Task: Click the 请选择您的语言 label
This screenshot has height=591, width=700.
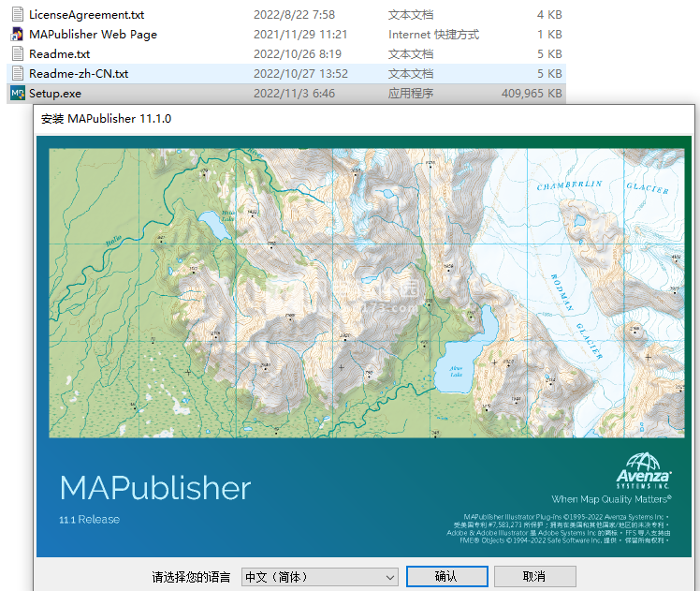Action: [x=191, y=577]
